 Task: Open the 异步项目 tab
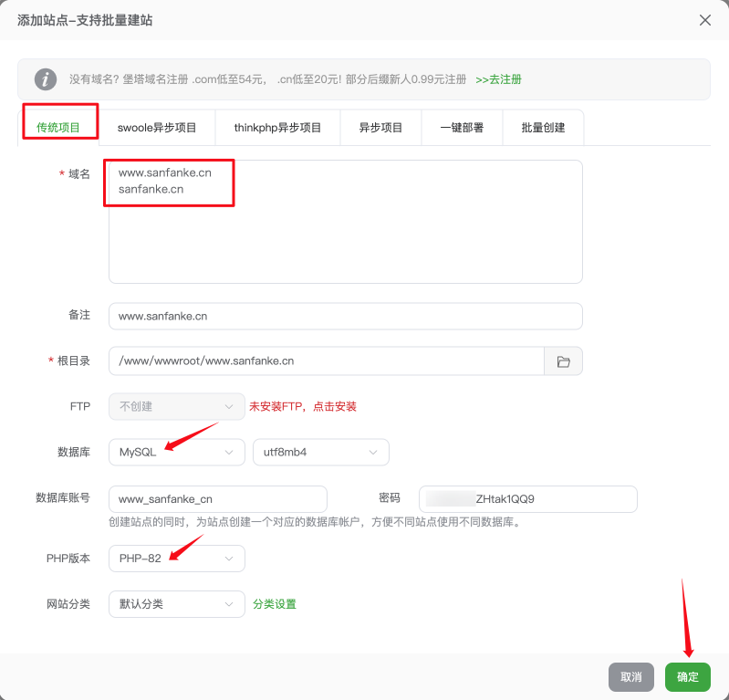pos(380,128)
